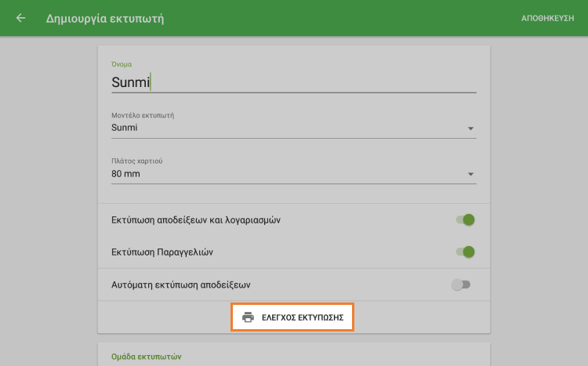Screen dimensions: 588x366
Task: Select the Ομάδα εκτυπωτών section header
Action: (147, 357)
